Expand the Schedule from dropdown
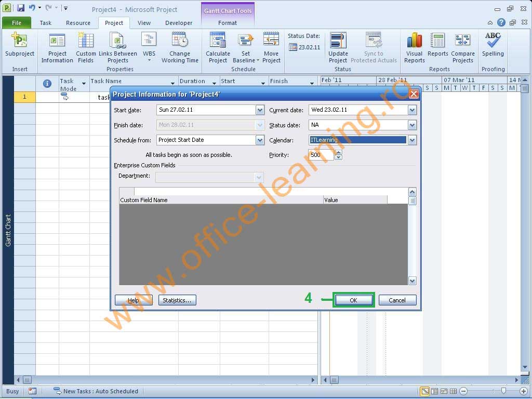 pyautogui.click(x=260, y=140)
